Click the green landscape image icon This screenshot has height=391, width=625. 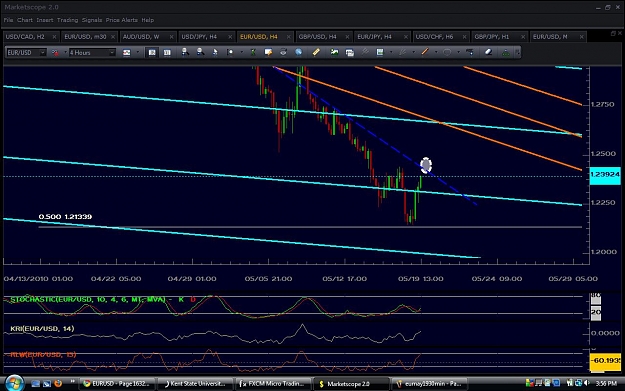pyautogui.click(x=334, y=52)
